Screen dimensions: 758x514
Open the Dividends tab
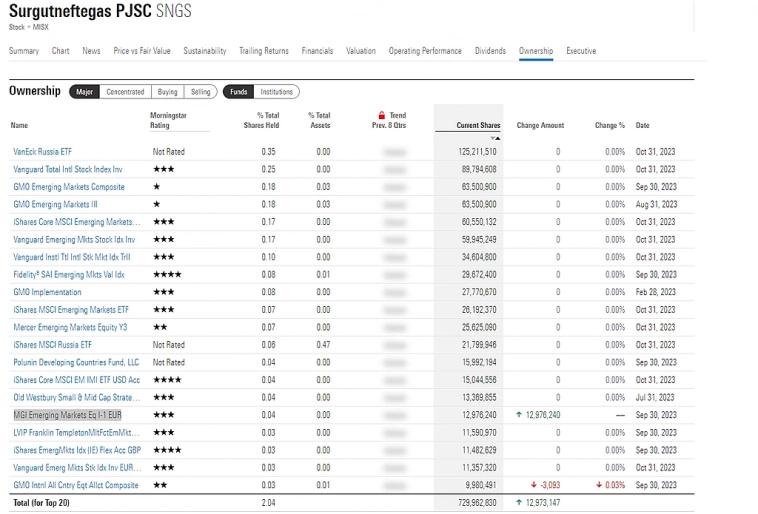(x=490, y=51)
